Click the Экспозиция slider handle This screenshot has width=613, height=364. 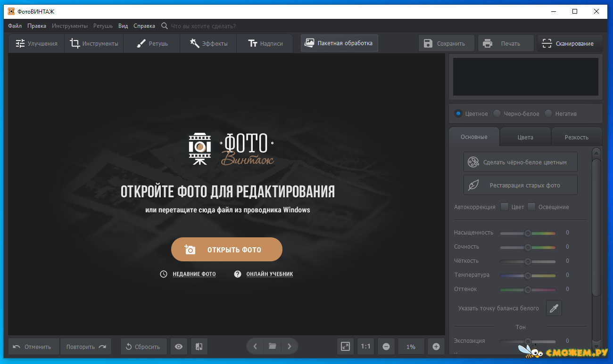(x=528, y=341)
